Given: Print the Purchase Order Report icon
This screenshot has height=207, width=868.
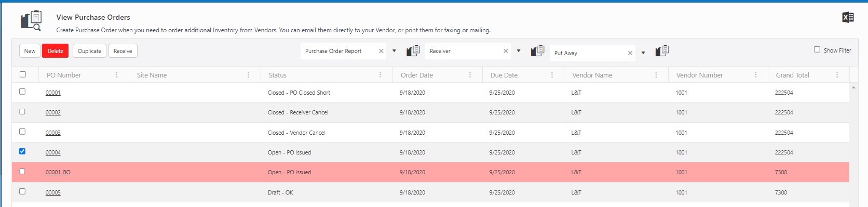Looking at the screenshot, I should pos(413,51).
